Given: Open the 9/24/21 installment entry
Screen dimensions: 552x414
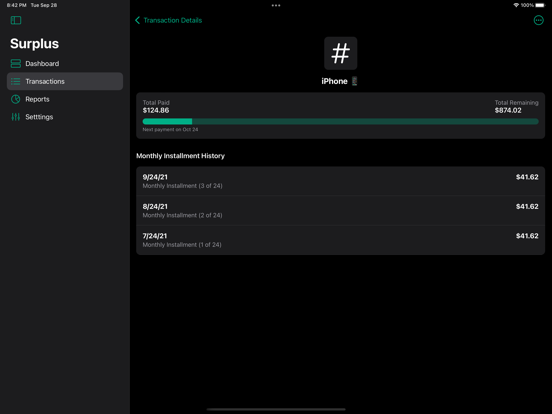Looking at the screenshot, I should pyautogui.click(x=340, y=181).
